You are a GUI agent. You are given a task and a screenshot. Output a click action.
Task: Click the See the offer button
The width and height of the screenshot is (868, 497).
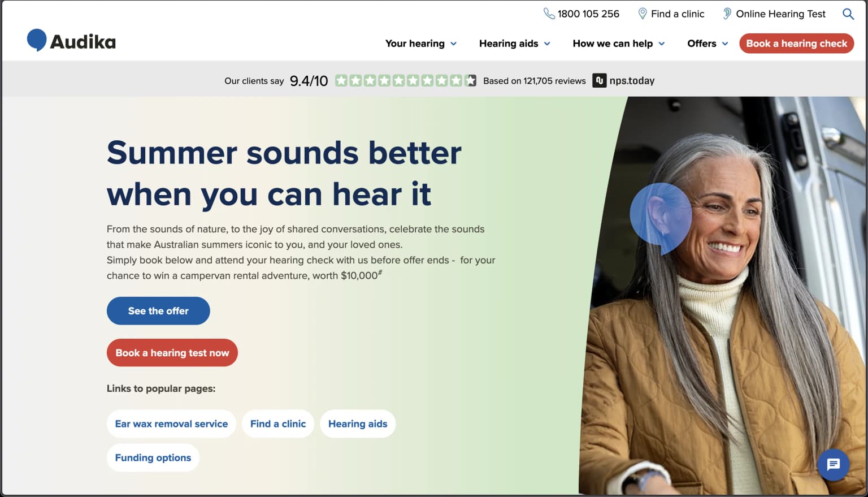(x=158, y=311)
